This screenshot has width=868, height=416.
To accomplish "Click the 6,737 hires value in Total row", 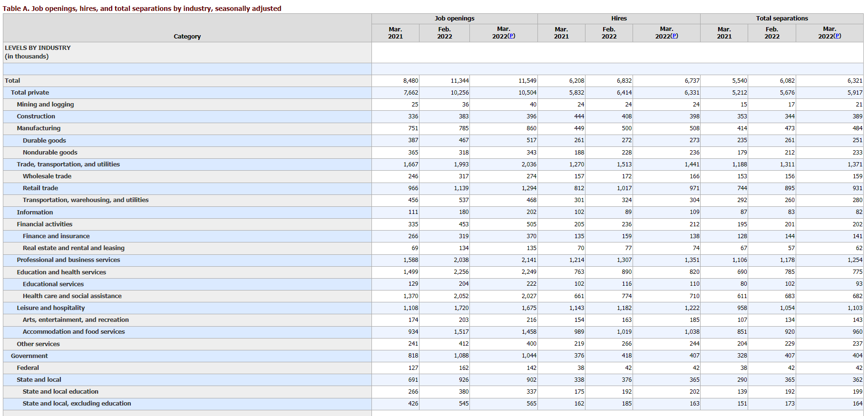I will coord(692,81).
